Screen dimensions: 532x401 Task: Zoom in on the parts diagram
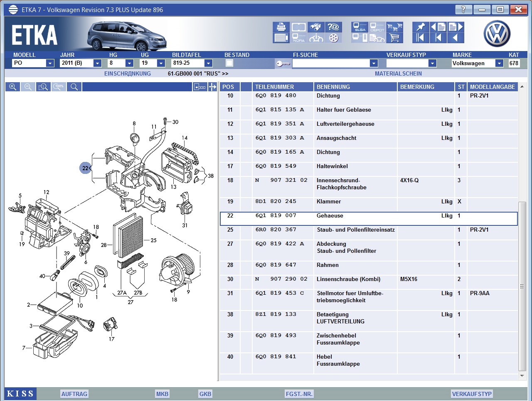[x=13, y=87]
